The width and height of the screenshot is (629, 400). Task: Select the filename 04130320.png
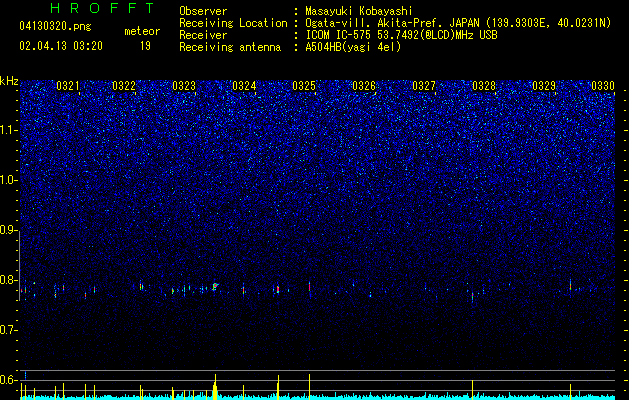click(55, 27)
